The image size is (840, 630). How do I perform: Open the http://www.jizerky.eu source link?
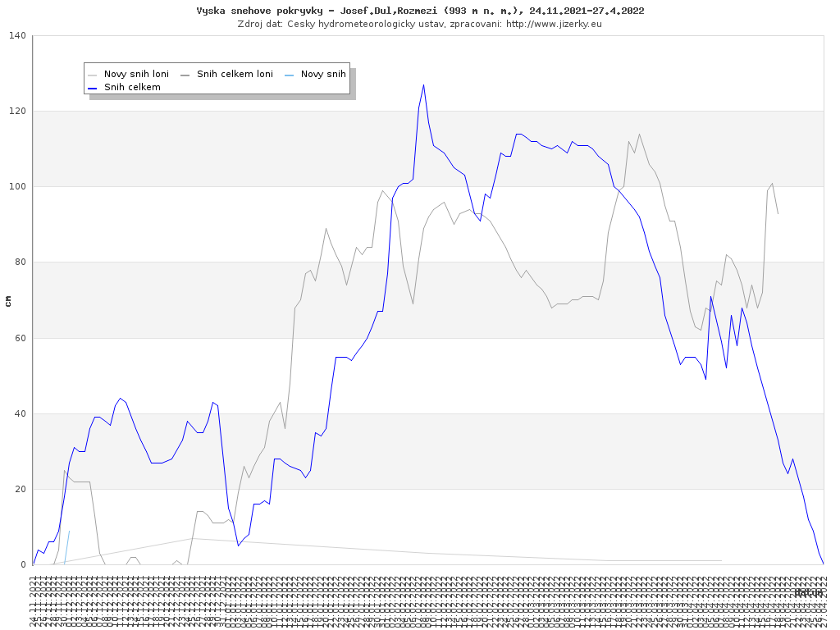click(554, 24)
